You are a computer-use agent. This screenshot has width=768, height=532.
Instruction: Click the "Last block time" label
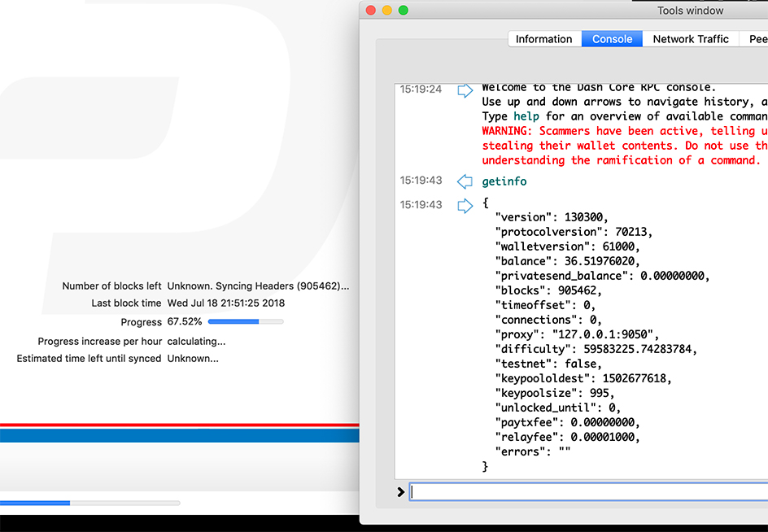click(x=126, y=303)
